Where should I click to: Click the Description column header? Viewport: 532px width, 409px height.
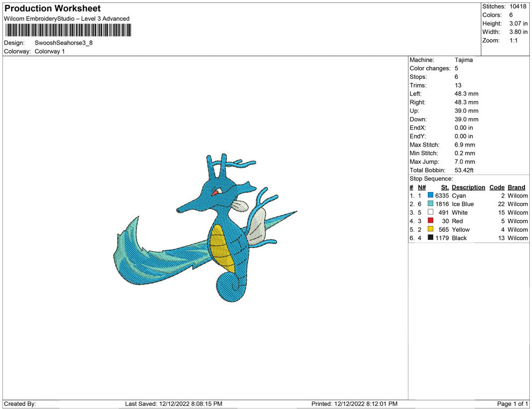point(468,187)
